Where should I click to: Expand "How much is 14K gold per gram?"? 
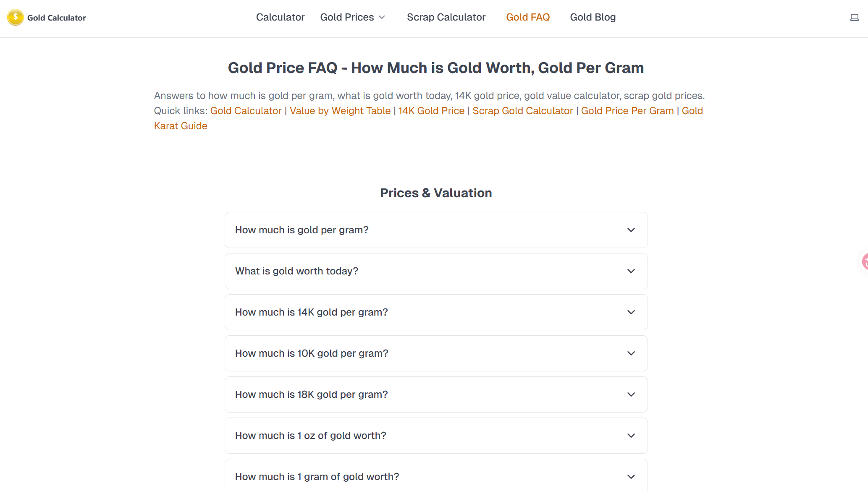point(436,312)
